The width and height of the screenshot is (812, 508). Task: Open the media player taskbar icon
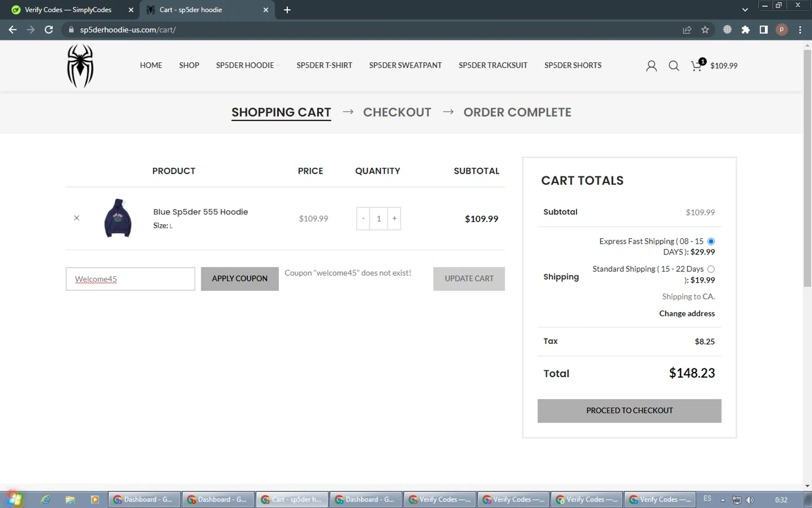(95, 500)
